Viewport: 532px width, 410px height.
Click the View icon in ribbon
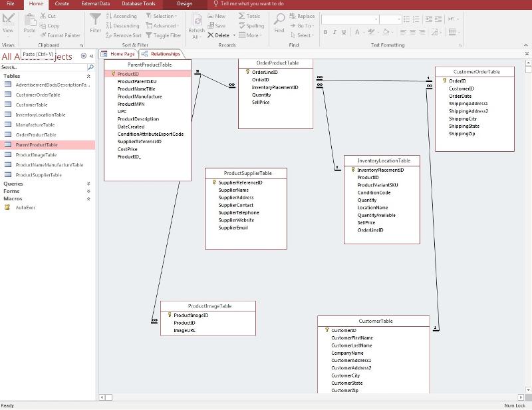[8, 20]
